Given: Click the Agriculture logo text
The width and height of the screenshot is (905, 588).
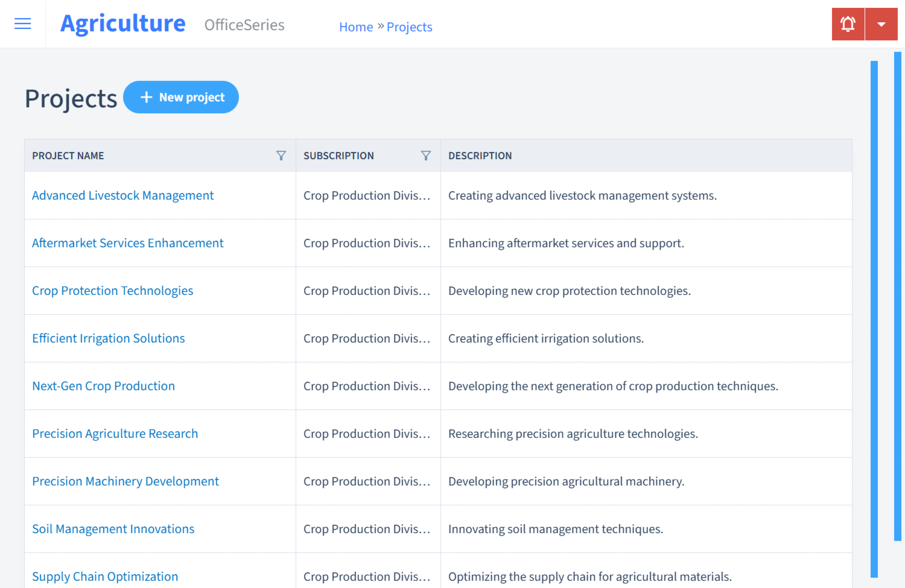Looking at the screenshot, I should point(122,24).
